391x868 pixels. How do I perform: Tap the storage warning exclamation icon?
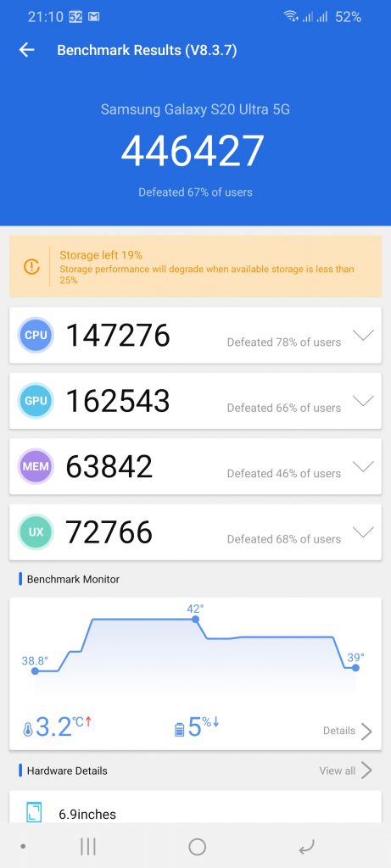tap(31, 267)
